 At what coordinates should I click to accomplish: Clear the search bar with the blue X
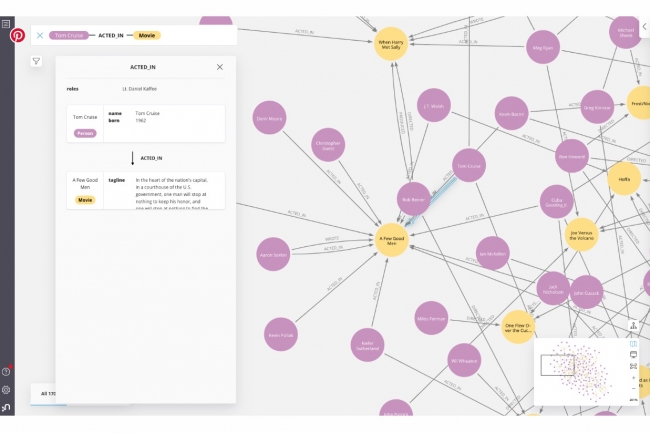click(x=40, y=36)
